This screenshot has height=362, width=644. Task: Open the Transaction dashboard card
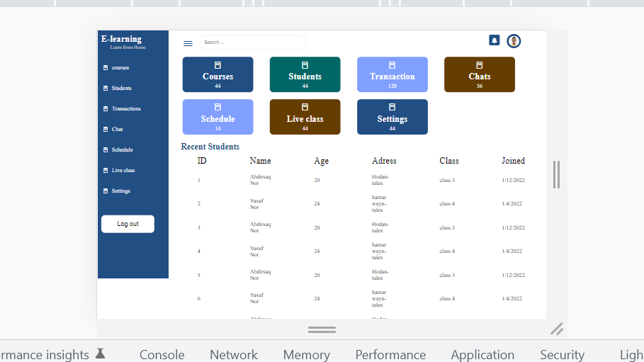[392, 74]
